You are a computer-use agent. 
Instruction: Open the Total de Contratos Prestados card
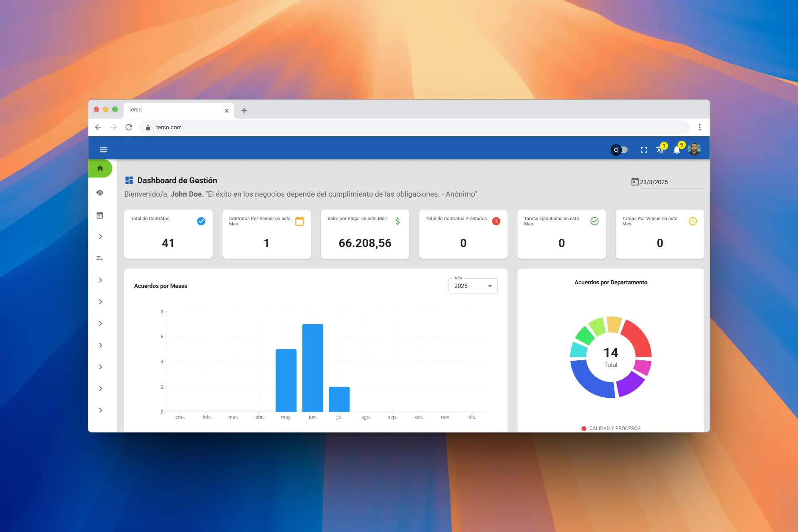[x=463, y=234]
